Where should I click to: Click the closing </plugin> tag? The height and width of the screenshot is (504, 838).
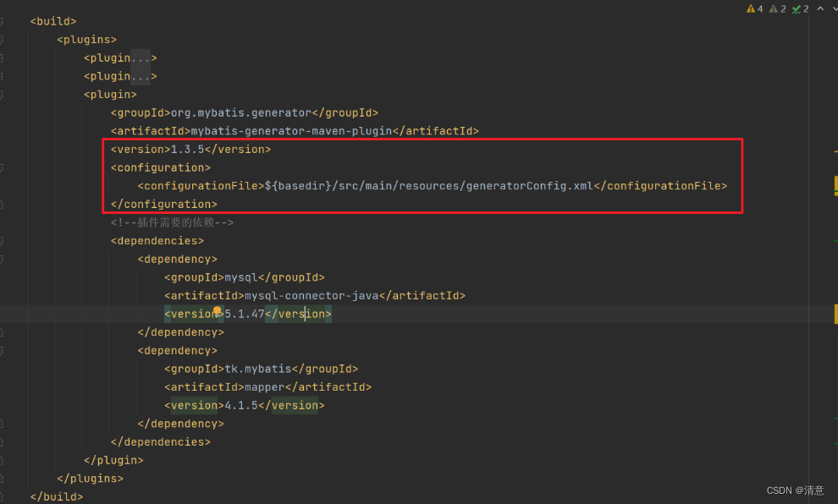point(113,460)
